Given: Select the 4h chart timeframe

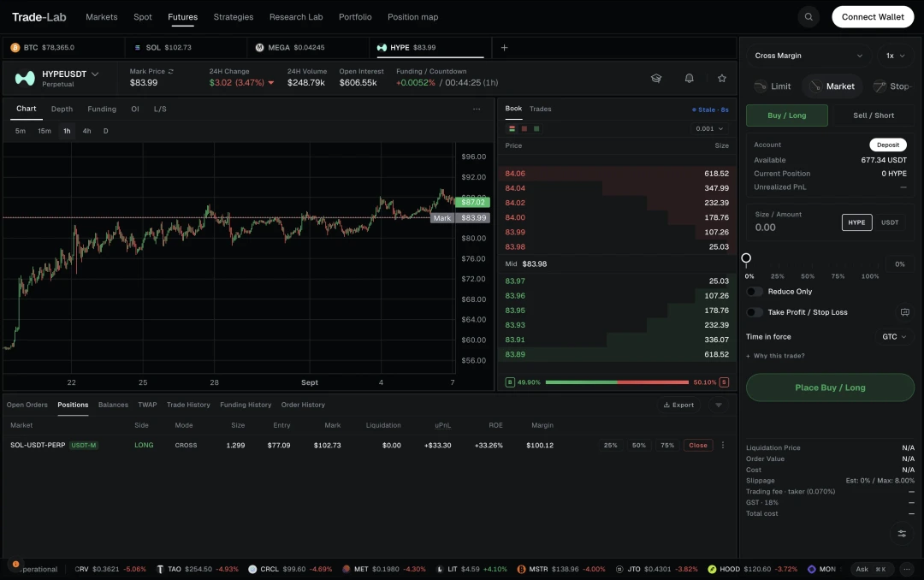Looking at the screenshot, I should (86, 131).
